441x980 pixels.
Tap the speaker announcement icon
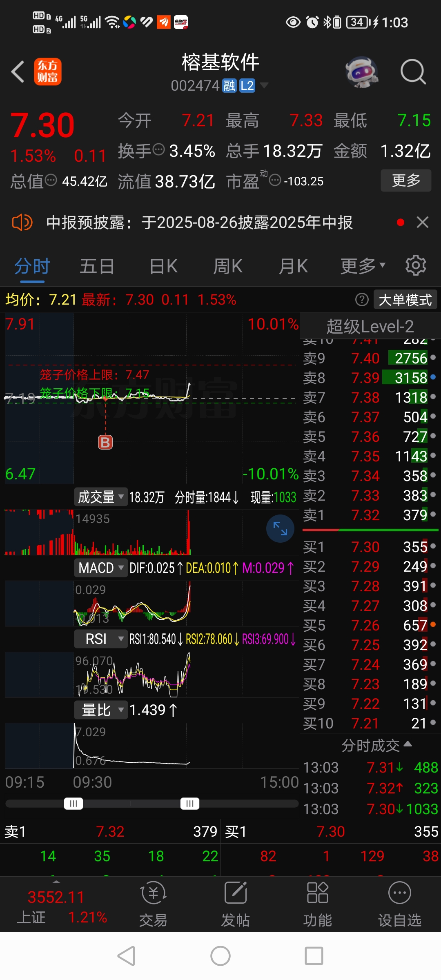[22, 223]
